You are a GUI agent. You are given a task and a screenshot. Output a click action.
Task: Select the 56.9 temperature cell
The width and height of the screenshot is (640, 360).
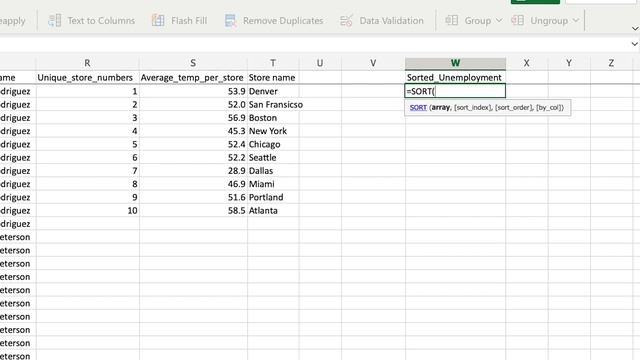click(x=193, y=118)
